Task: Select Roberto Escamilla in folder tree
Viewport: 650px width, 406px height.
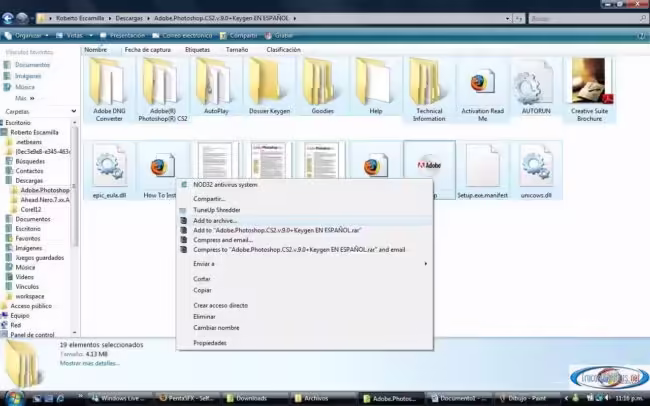Action: coord(34,132)
